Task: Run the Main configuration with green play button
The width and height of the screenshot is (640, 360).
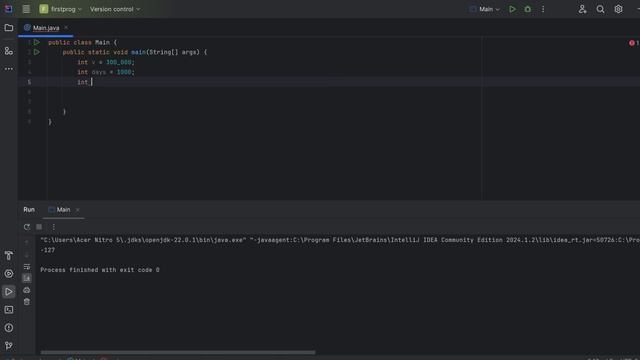Action: click(x=512, y=9)
